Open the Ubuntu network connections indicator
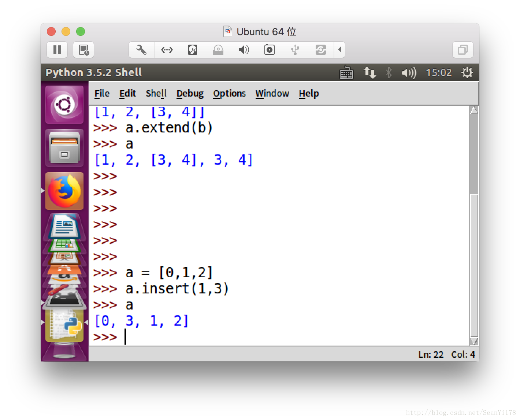The width and height of the screenshot is (520, 420). (x=369, y=73)
